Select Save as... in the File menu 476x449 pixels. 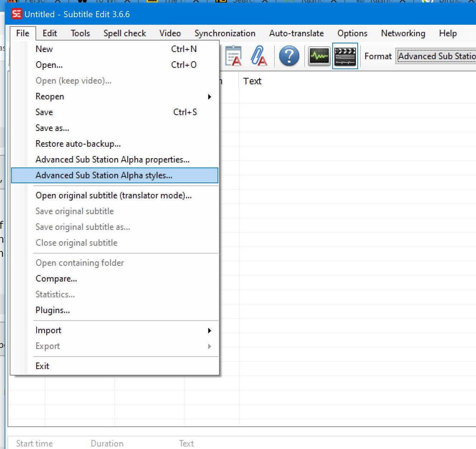coord(115,128)
